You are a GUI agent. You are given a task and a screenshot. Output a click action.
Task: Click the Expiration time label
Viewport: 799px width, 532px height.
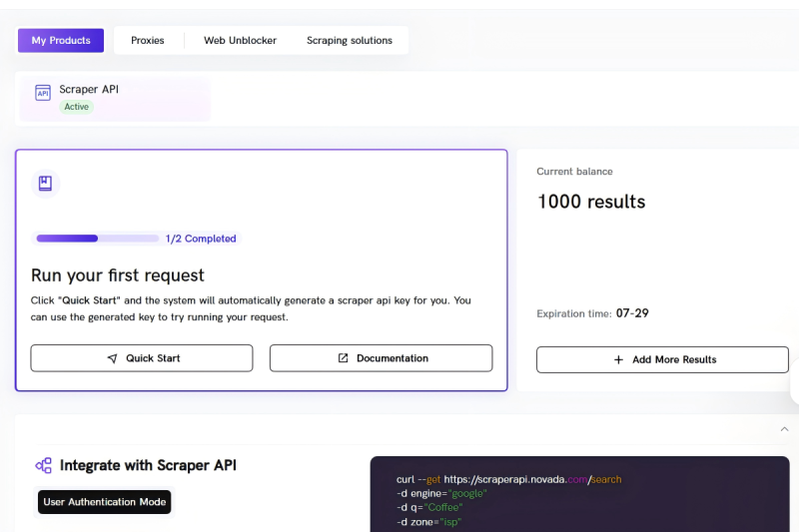(x=573, y=313)
